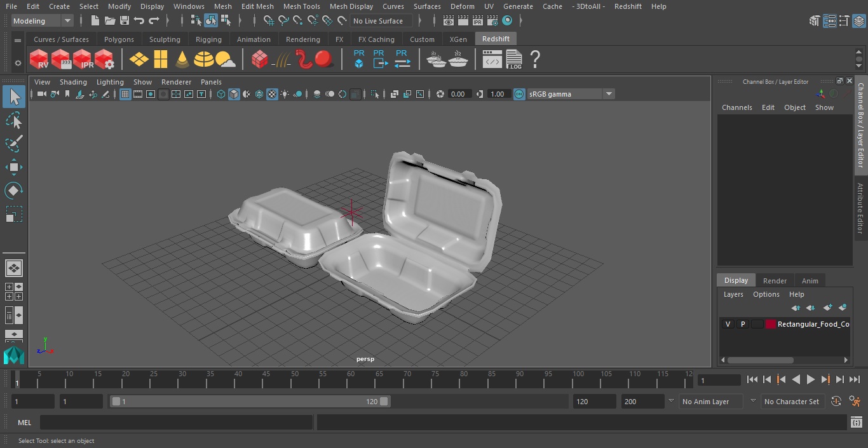Image resolution: width=868 pixels, height=448 pixels.
Task: Toggle the viewport grid display
Action: coord(125,94)
